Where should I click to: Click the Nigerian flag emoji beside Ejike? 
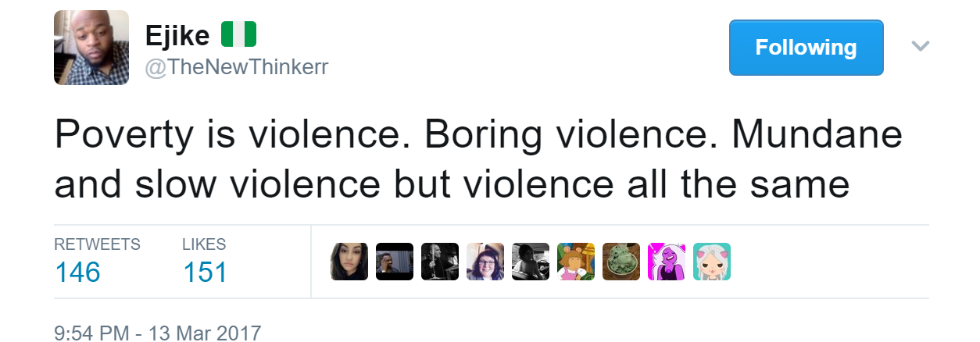[239, 35]
